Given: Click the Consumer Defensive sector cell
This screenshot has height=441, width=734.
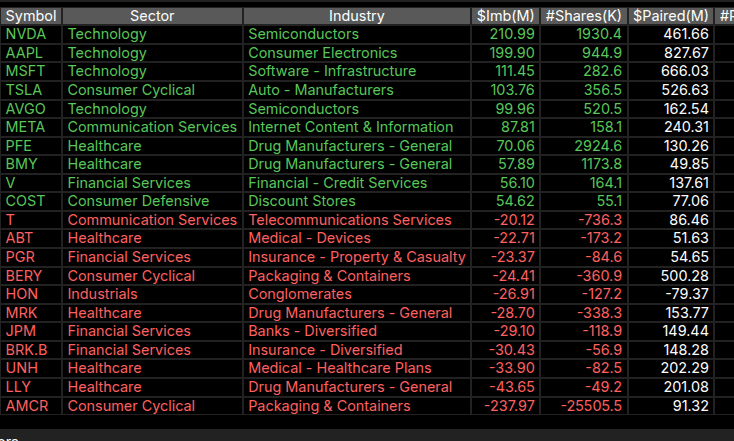Looking at the screenshot, I should tap(152, 201).
